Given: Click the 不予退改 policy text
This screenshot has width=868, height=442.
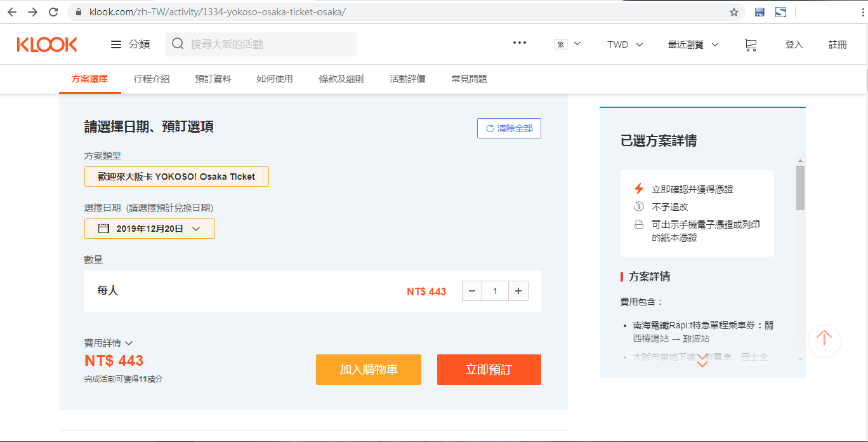Looking at the screenshot, I should click(x=670, y=206).
